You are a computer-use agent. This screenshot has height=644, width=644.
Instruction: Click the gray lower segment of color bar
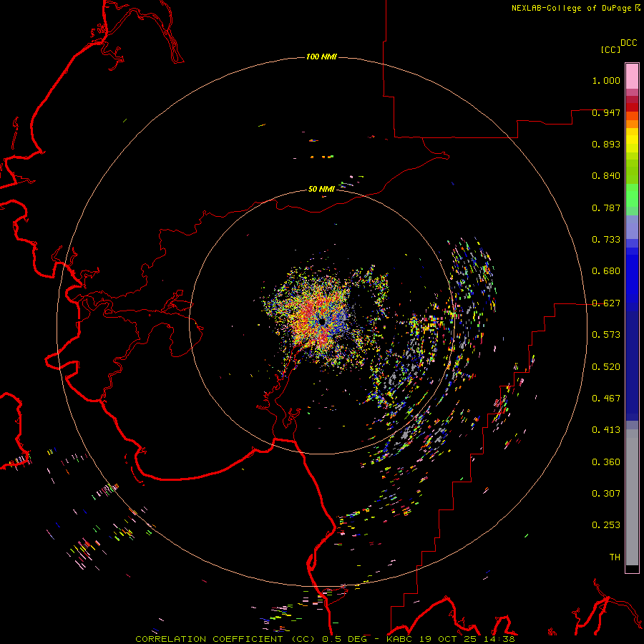tap(632, 497)
